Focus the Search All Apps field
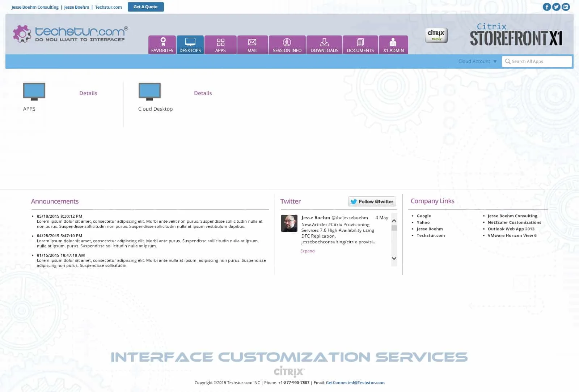The image size is (579, 392). (537, 61)
